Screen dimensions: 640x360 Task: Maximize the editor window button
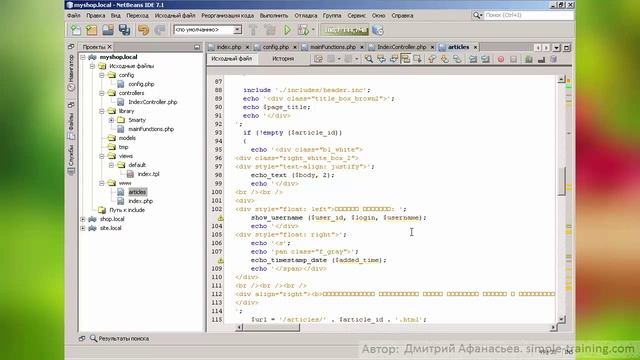566,48
